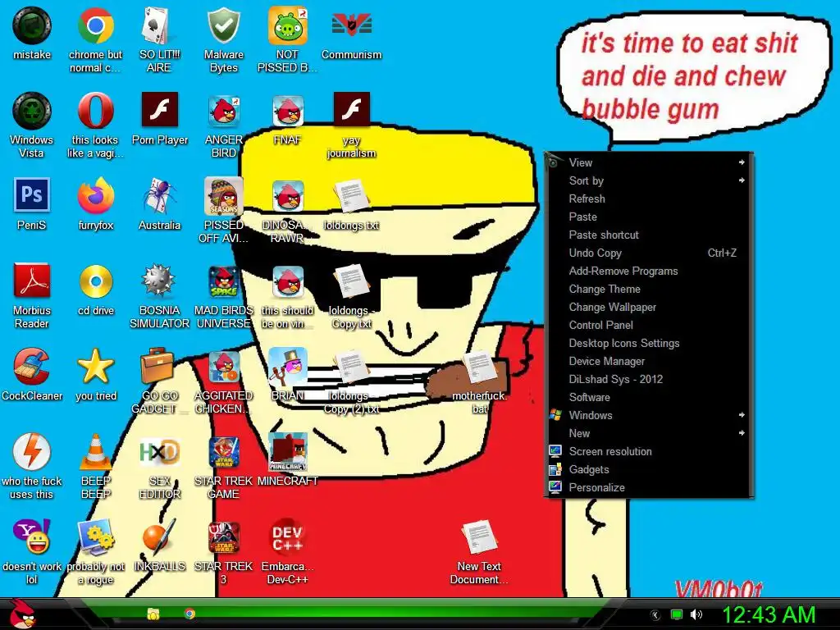Image resolution: width=840 pixels, height=630 pixels.
Task: Select 'DiLshad Sys - 2012' entry
Action: [x=649, y=379]
